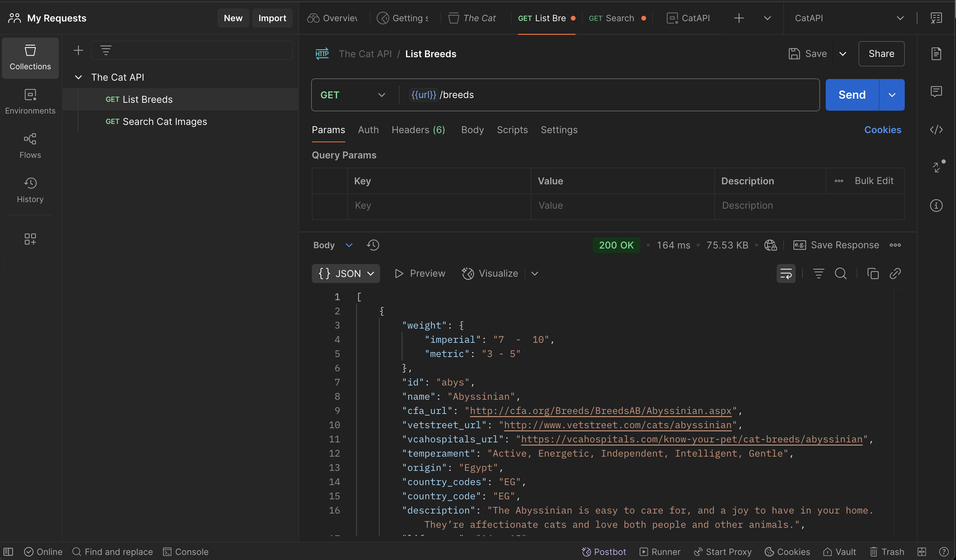Copy the response body with copy icon
Image resolution: width=956 pixels, height=560 pixels.
click(x=873, y=274)
